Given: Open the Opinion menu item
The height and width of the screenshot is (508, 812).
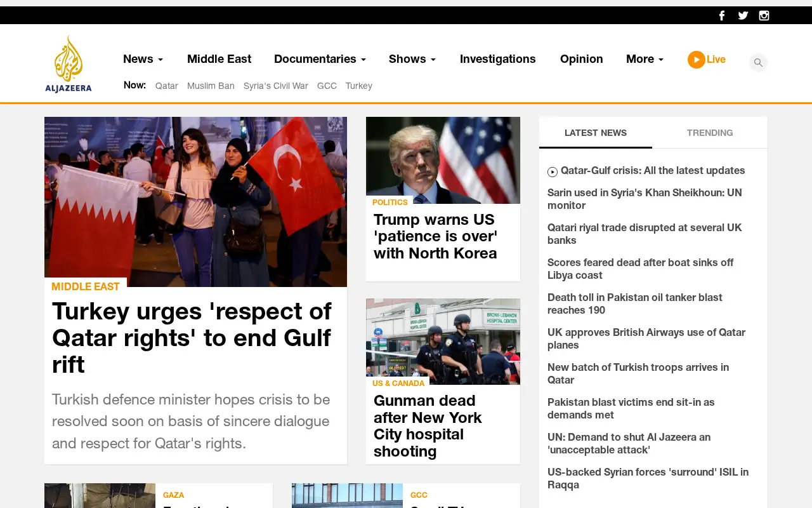Looking at the screenshot, I should click(x=582, y=59).
